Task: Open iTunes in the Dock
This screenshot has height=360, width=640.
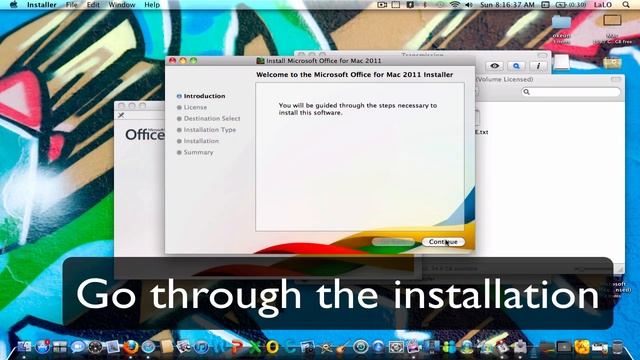Action: point(201,347)
